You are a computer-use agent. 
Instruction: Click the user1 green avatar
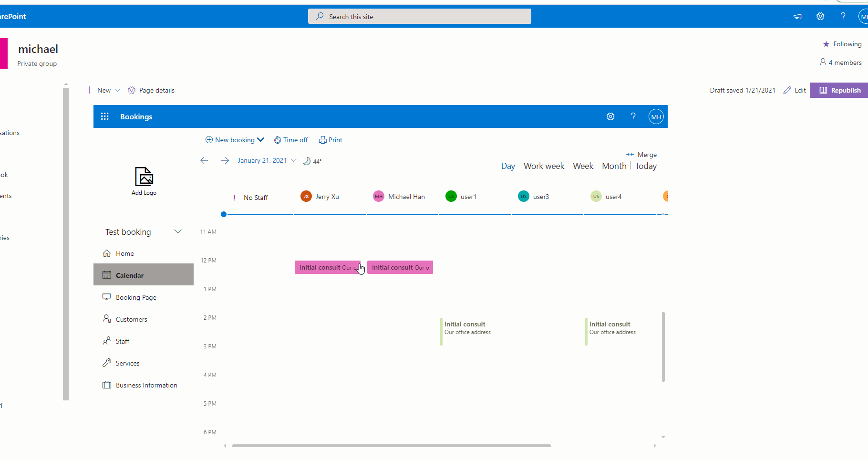click(x=451, y=196)
